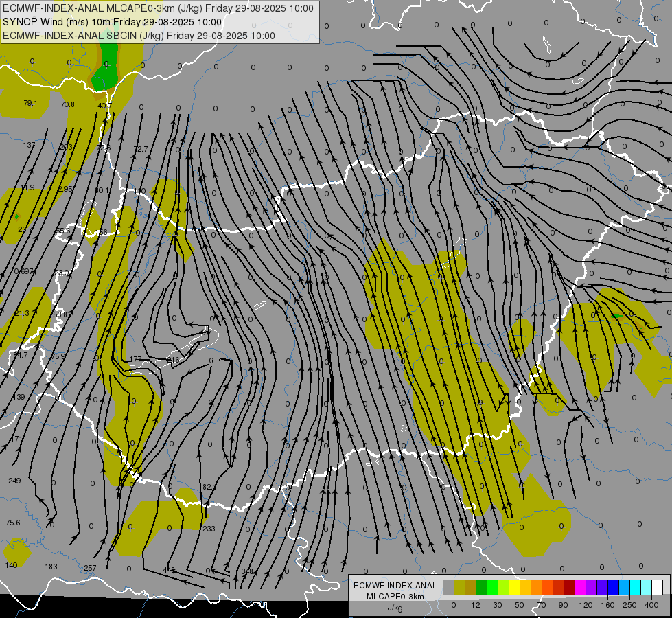Click the legend tick label '400'
Screen dimensions: 672x618
(651, 605)
